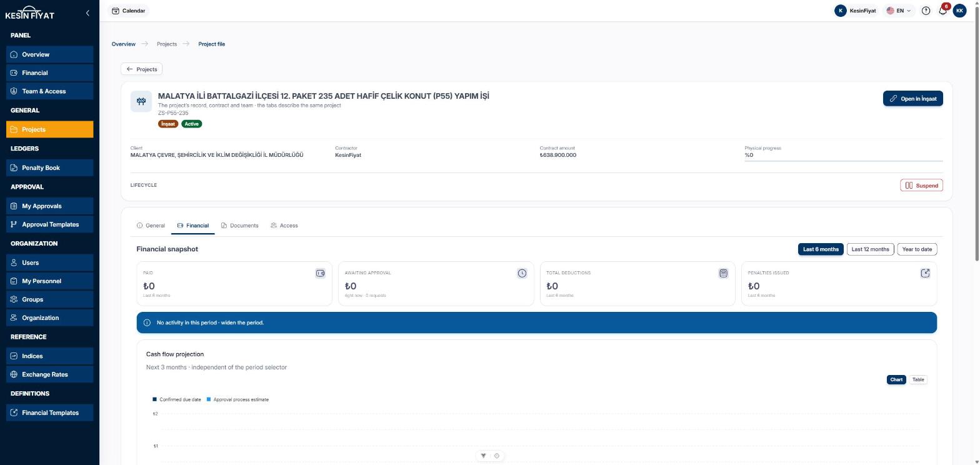
Task: Open the help question mark icon
Action: pyautogui.click(x=926, y=11)
